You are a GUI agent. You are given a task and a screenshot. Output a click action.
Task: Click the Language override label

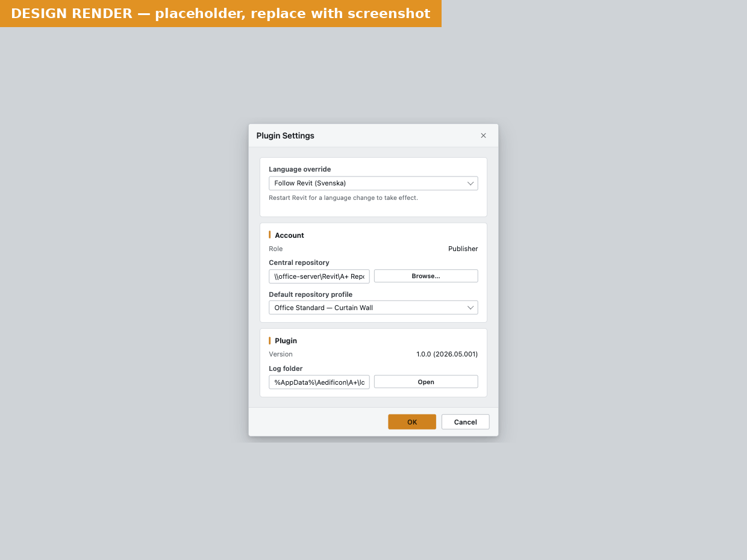point(300,169)
